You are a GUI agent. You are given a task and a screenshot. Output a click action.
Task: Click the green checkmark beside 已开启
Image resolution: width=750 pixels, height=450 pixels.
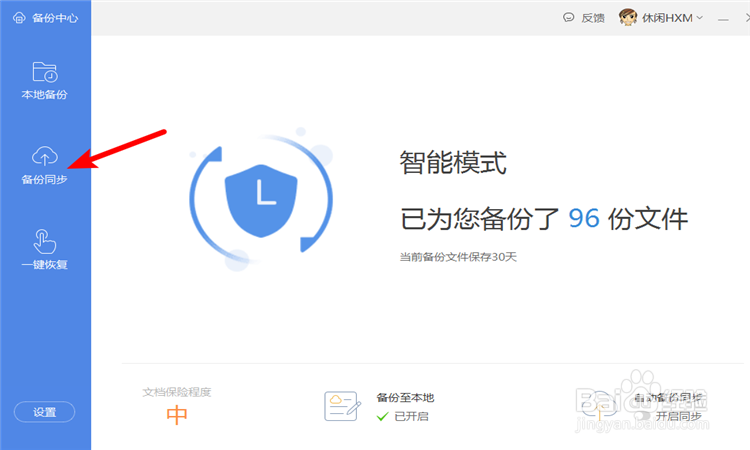tap(382, 417)
